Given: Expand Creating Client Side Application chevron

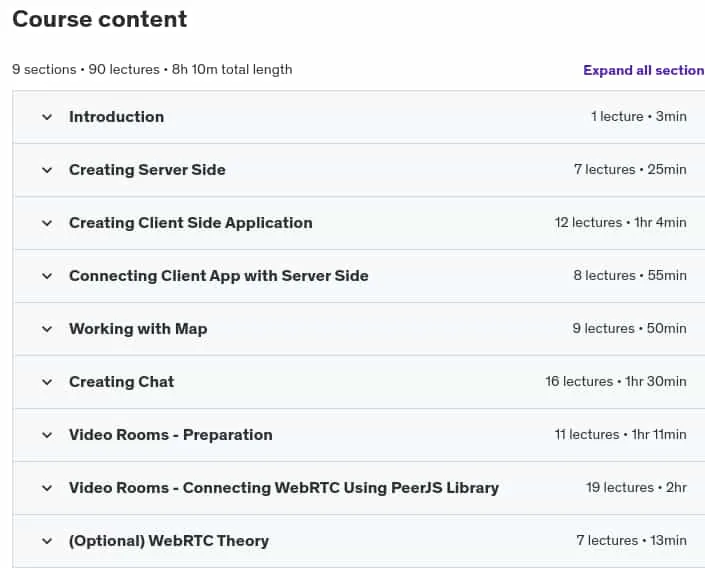Looking at the screenshot, I should click(47, 224).
